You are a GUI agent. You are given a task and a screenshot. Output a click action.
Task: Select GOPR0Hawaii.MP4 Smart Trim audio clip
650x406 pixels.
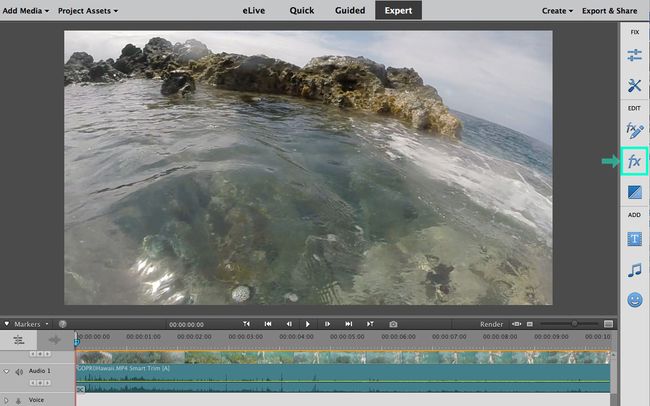(x=343, y=378)
